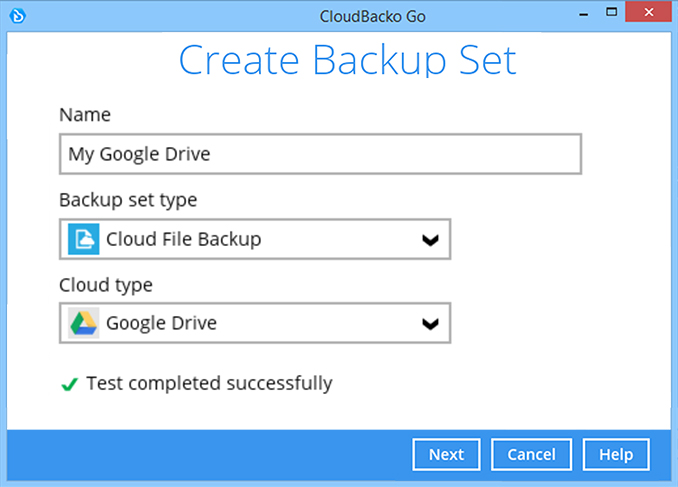Click the Google Drive logo icon
The height and width of the screenshot is (487, 678).
coord(83,323)
